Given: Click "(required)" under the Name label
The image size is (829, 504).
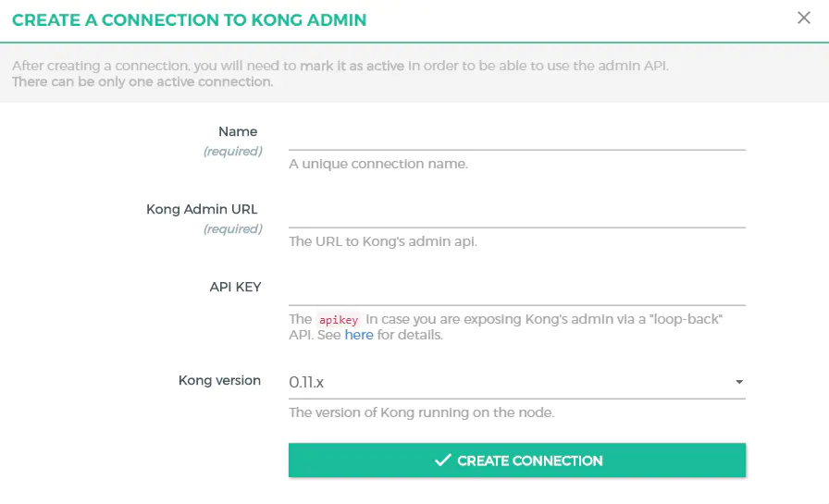Looking at the screenshot, I should pos(232,151).
